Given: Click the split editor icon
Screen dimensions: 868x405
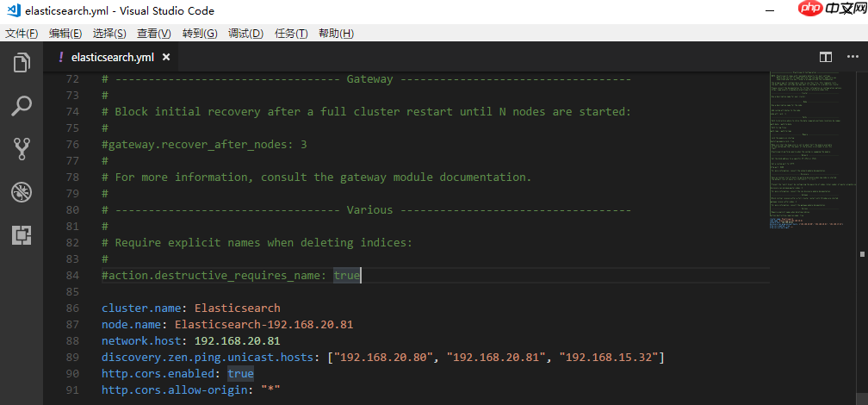Looking at the screenshot, I should click(x=825, y=57).
